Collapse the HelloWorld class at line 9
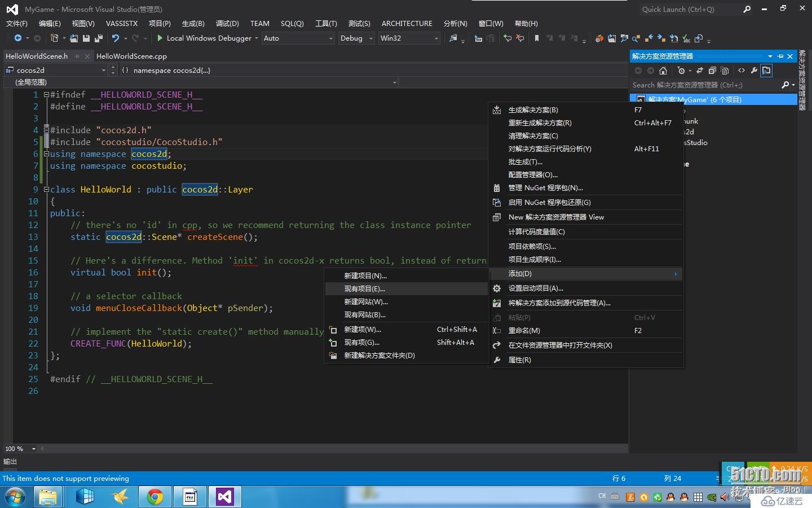 (46, 190)
